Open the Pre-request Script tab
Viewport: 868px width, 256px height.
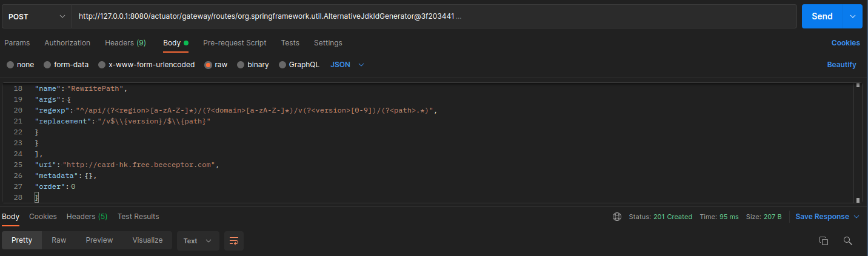pos(235,43)
